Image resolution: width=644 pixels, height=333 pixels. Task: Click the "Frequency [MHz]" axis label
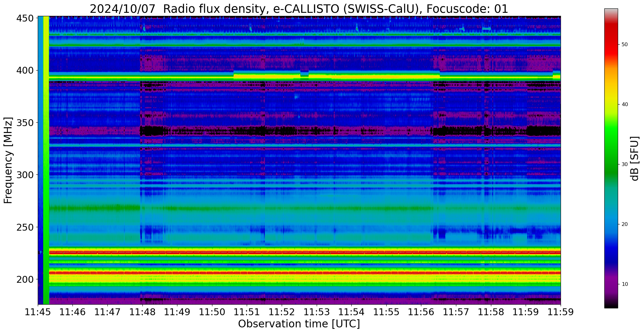point(8,160)
